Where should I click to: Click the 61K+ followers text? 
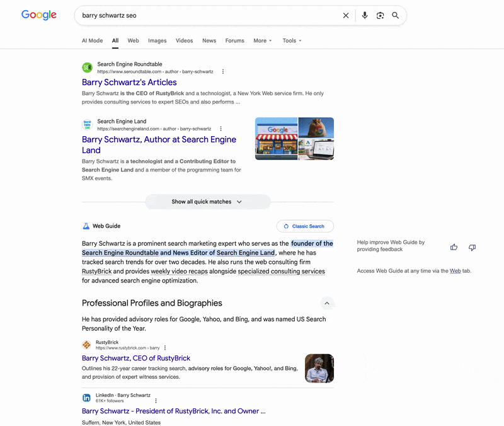(110, 401)
